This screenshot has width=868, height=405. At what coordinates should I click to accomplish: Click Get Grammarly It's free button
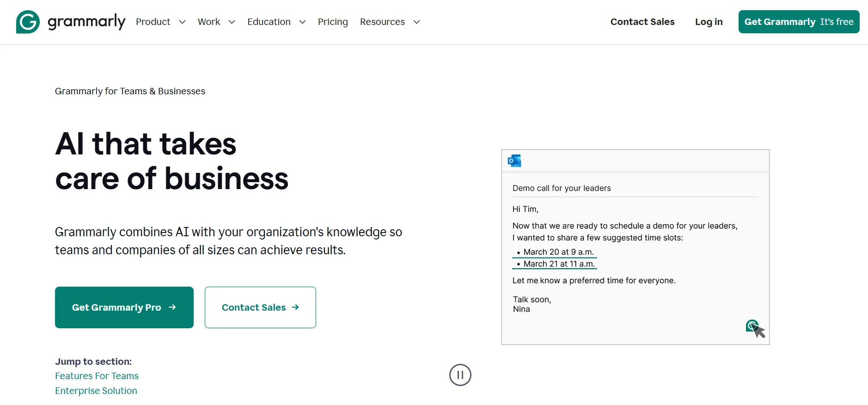point(799,22)
